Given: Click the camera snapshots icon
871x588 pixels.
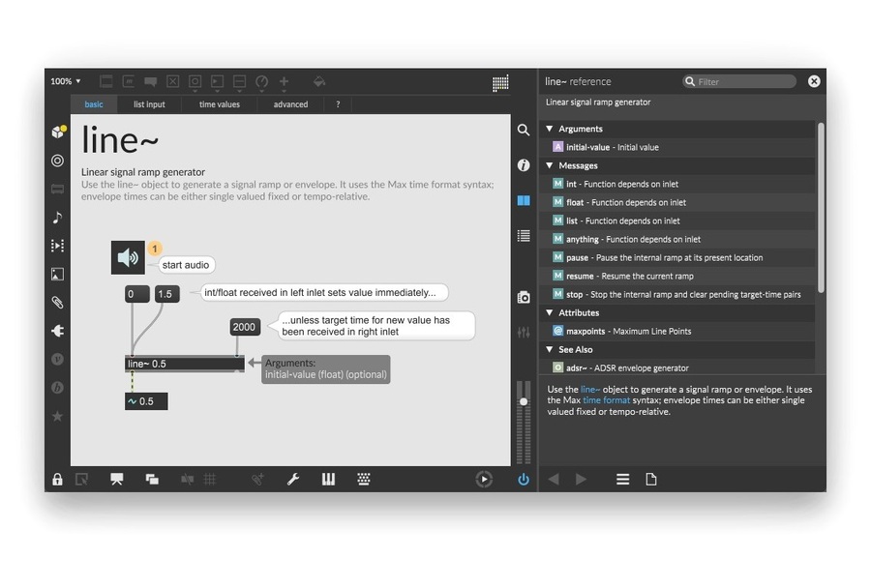Looking at the screenshot, I should 524,297.
